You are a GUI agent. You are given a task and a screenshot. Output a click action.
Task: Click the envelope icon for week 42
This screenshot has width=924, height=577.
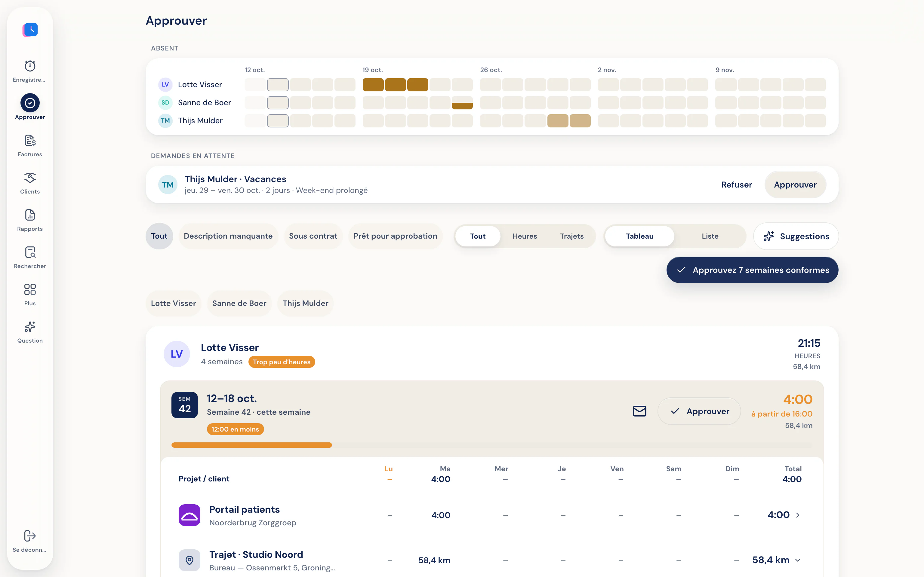pyautogui.click(x=639, y=411)
